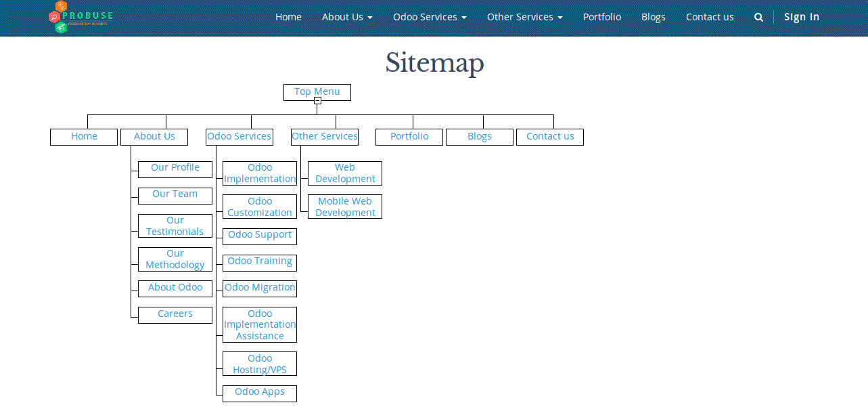Open the Odoo Services navbar dropdown
Viewport: 868px width, 407px height.
pyautogui.click(x=430, y=18)
